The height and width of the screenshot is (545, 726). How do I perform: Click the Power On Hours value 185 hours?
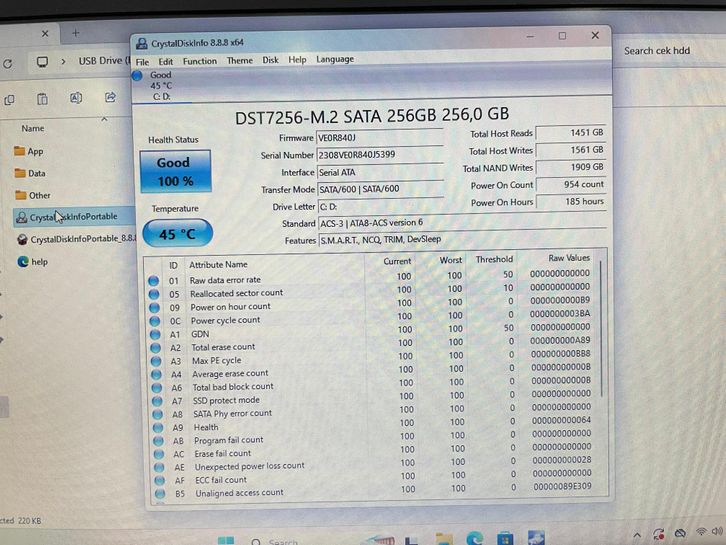[x=570, y=201]
